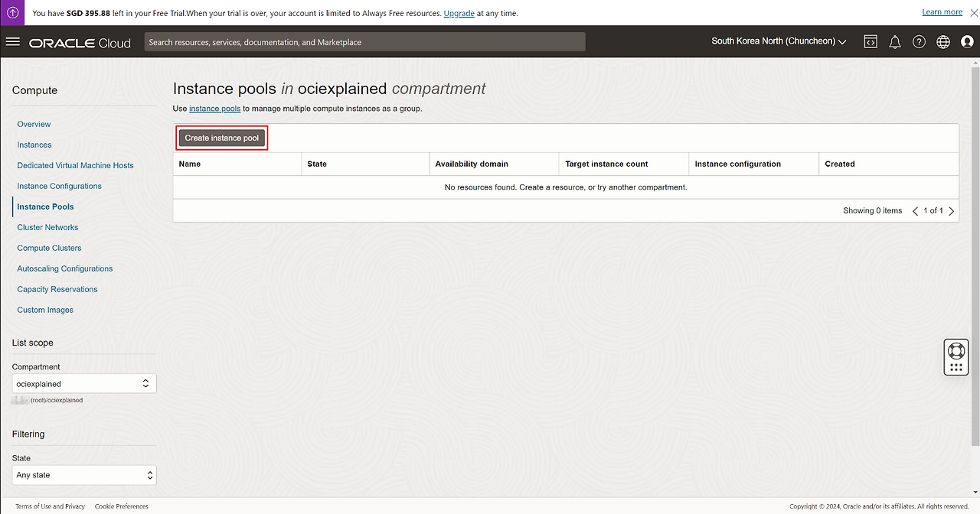980x514 pixels.
Task: Open Cookie Preferences link
Action: 122,506
